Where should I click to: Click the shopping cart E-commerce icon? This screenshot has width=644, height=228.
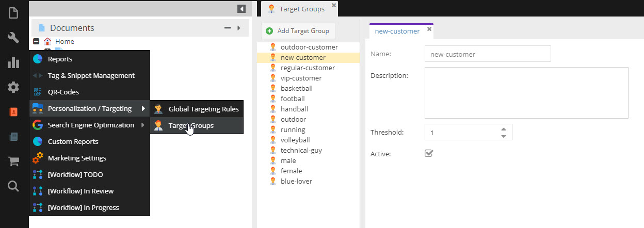point(13,161)
